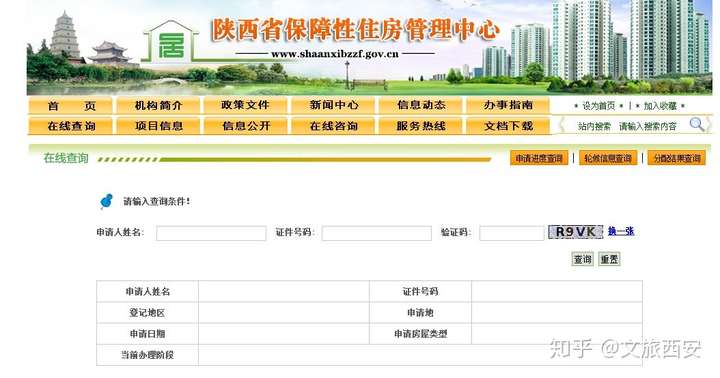The height and width of the screenshot is (378, 720).
Task: Open the 首页 menu
Action: click(70, 106)
